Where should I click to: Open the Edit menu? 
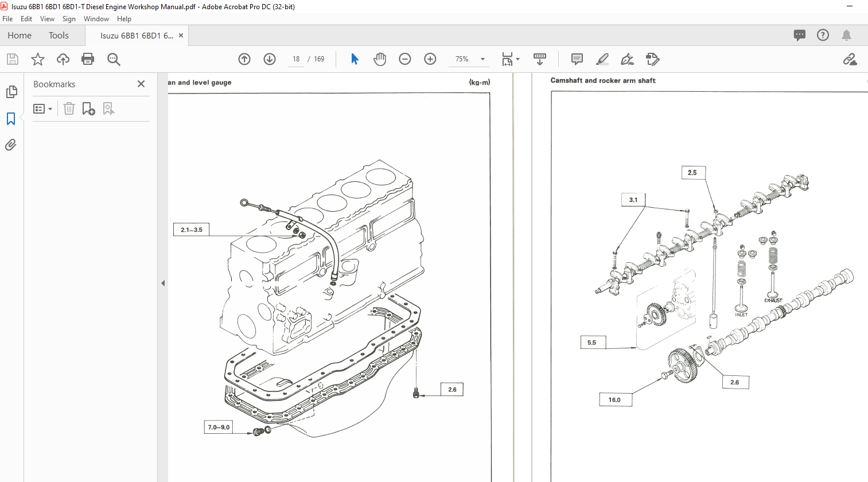[x=26, y=19]
